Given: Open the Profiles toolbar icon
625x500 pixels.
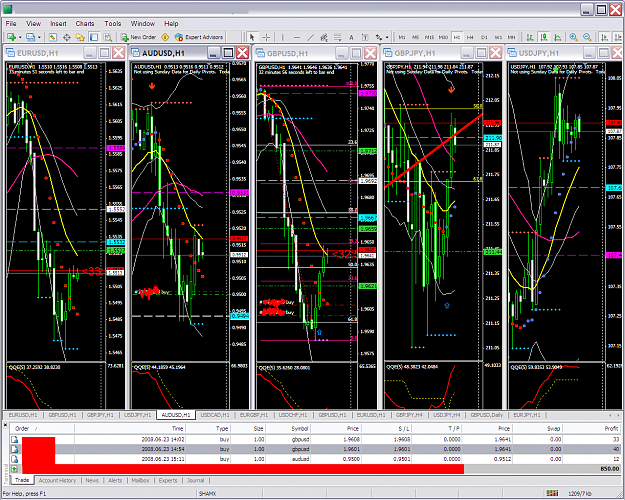Looking at the screenshot, I should click(x=30, y=37).
